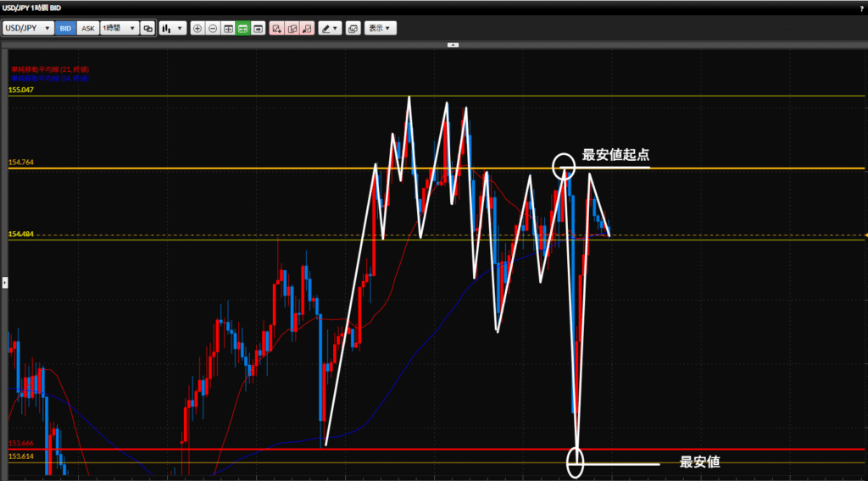
Task: Click the third pink indicator icon
Action: point(307,28)
